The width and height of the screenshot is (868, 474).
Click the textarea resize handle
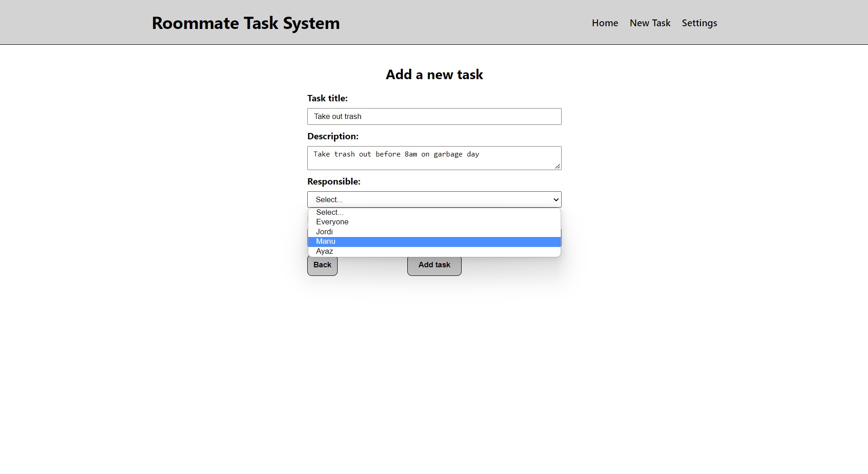click(x=557, y=167)
